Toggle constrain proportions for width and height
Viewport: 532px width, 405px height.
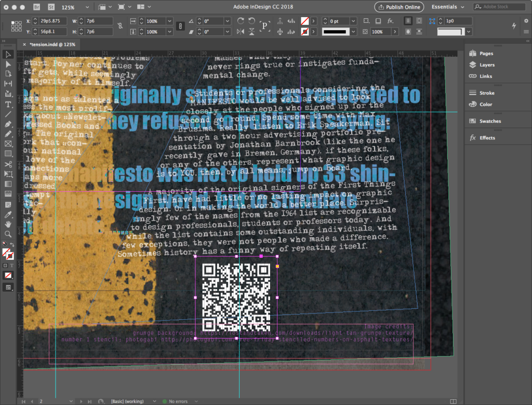click(121, 26)
